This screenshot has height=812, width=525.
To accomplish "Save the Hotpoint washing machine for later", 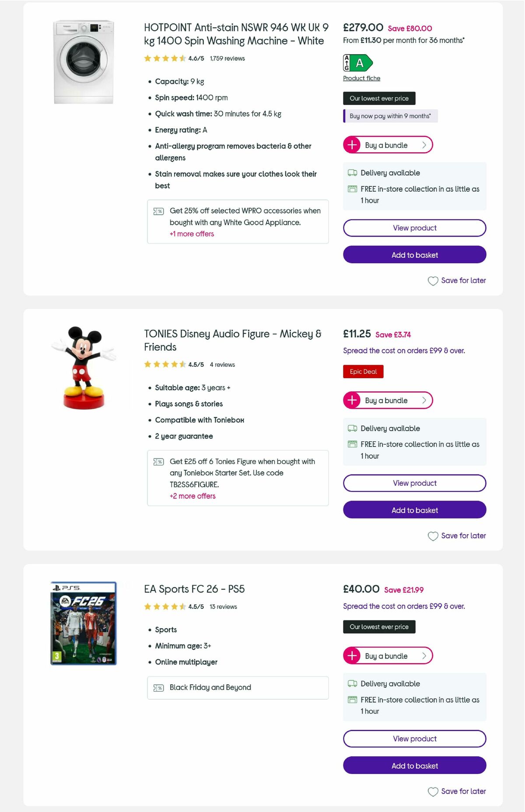I will coord(457,280).
